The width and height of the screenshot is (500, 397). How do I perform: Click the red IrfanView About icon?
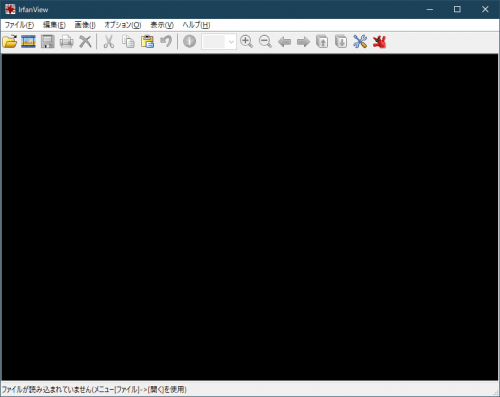click(x=379, y=42)
